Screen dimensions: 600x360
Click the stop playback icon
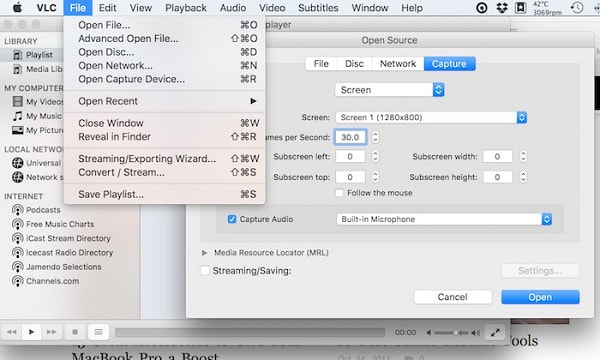(x=75, y=332)
